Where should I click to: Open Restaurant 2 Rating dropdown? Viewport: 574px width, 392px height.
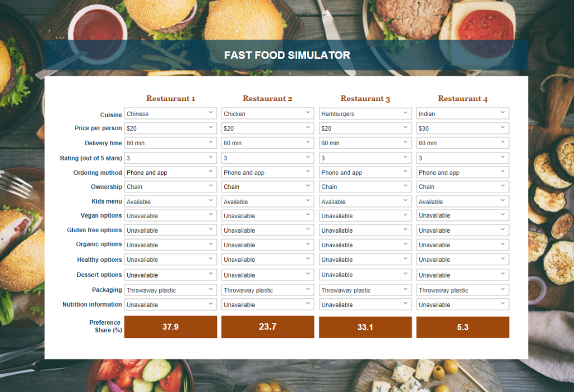click(x=267, y=158)
